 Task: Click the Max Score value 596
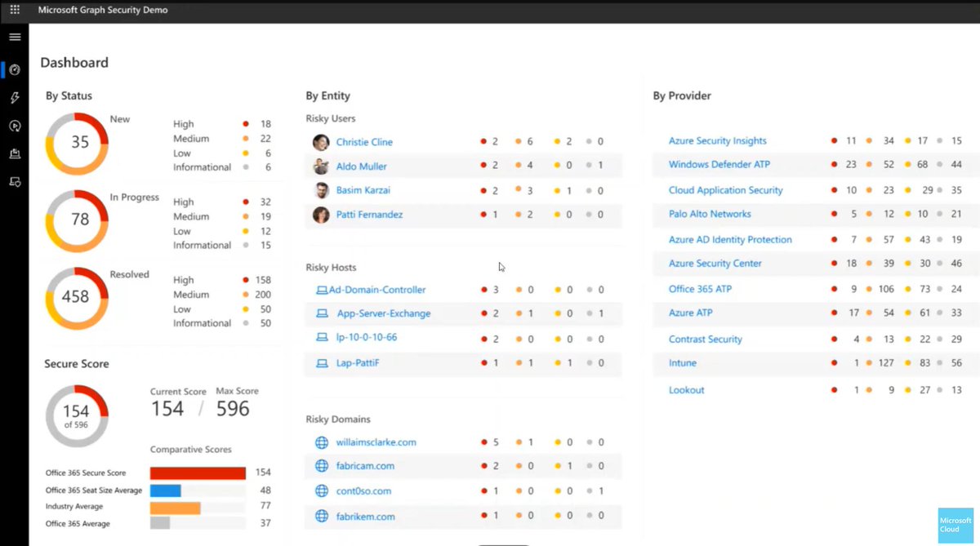point(233,409)
